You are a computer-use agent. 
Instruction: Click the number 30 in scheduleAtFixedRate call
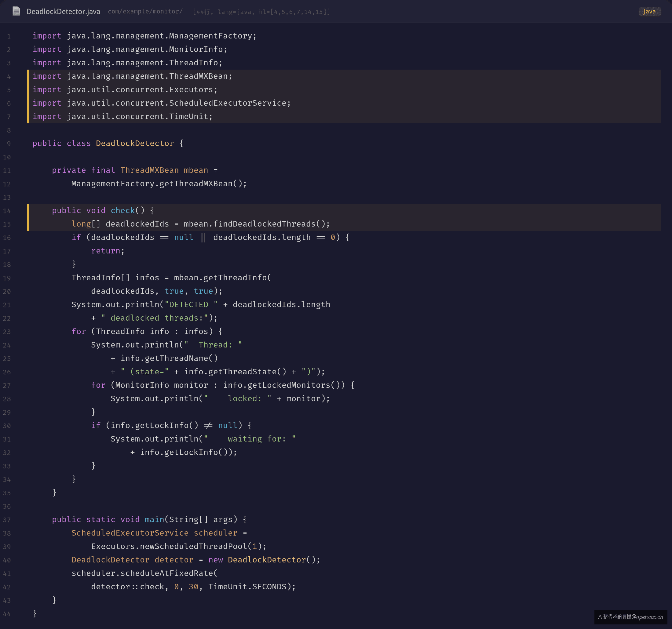click(x=193, y=587)
